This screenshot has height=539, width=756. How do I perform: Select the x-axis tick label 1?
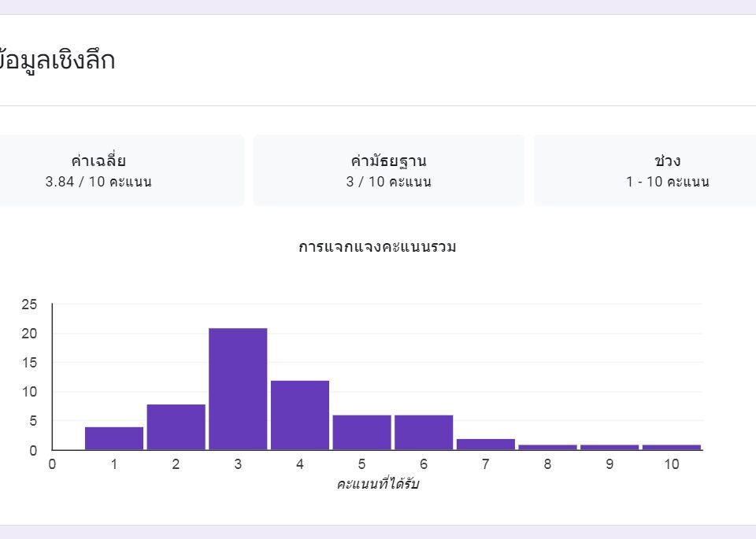114,464
